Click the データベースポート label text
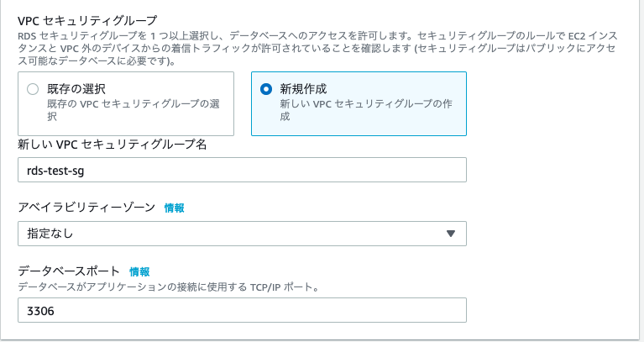Image resolution: width=644 pixels, height=342 pixels. click(x=68, y=271)
